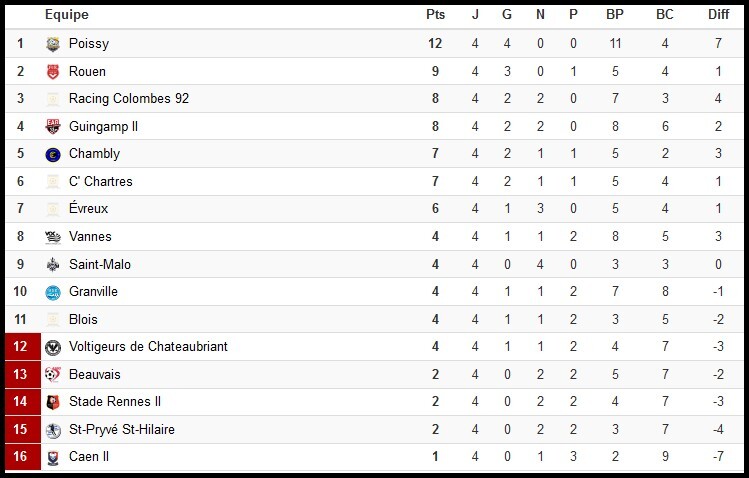This screenshot has width=749, height=478.
Task: Sort table by Pts column header
Action: click(x=435, y=15)
